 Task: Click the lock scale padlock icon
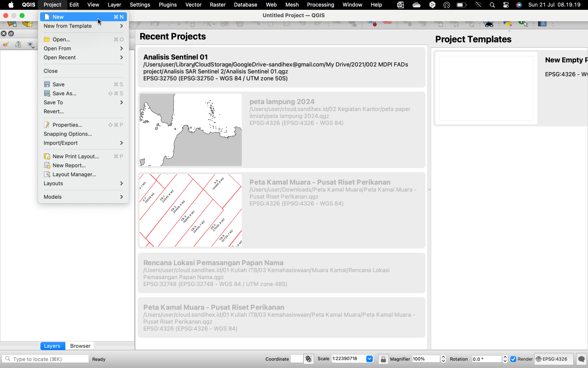383,359
